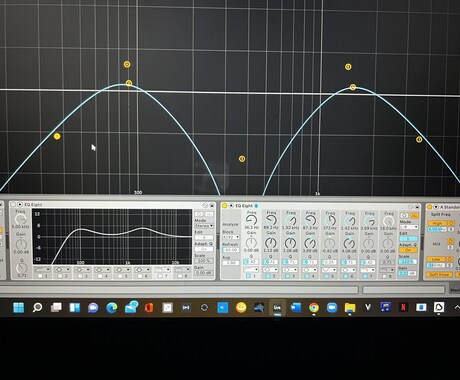Toggle band 1 in the right EQ Eight
The width and height of the screenshot is (460, 380).
click(x=248, y=276)
